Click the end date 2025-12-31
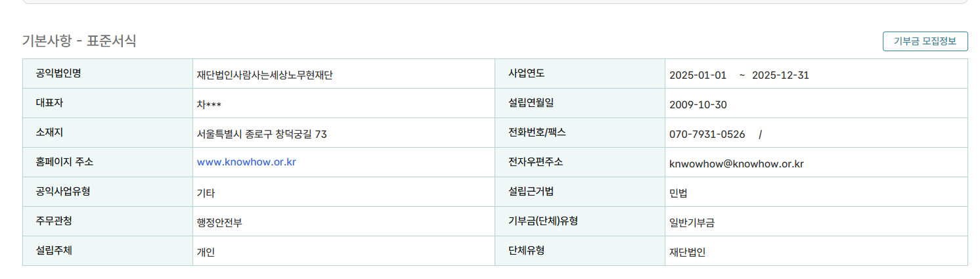This screenshot has height=279, width=980. [x=780, y=75]
